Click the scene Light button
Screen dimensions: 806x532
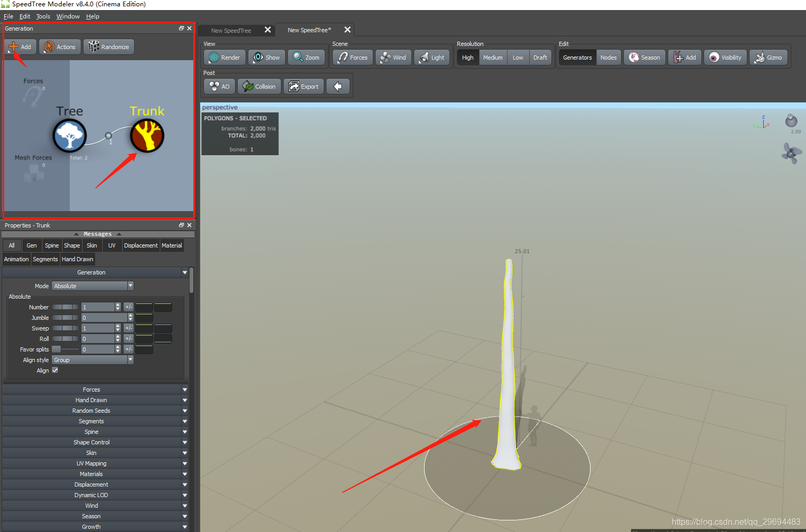pos(432,58)
